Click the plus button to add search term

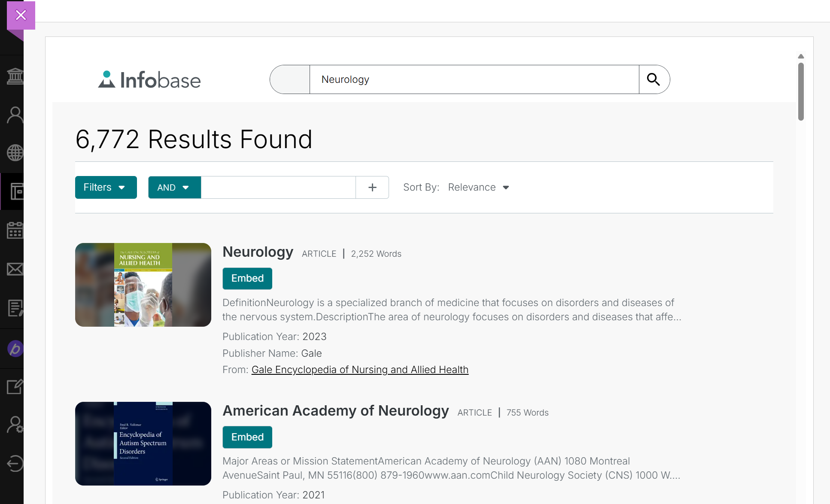pos(372,187)
